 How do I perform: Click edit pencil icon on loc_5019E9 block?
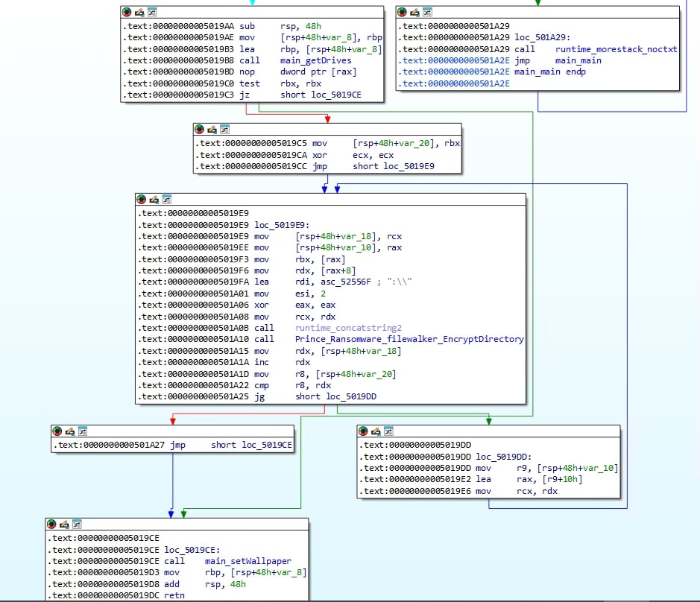click(154, 200)
